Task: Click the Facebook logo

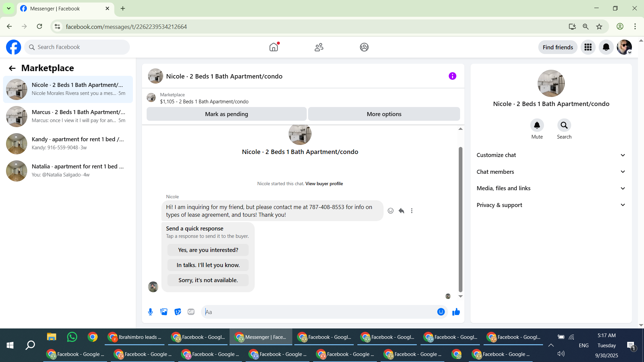Action: tap(13, 47)
